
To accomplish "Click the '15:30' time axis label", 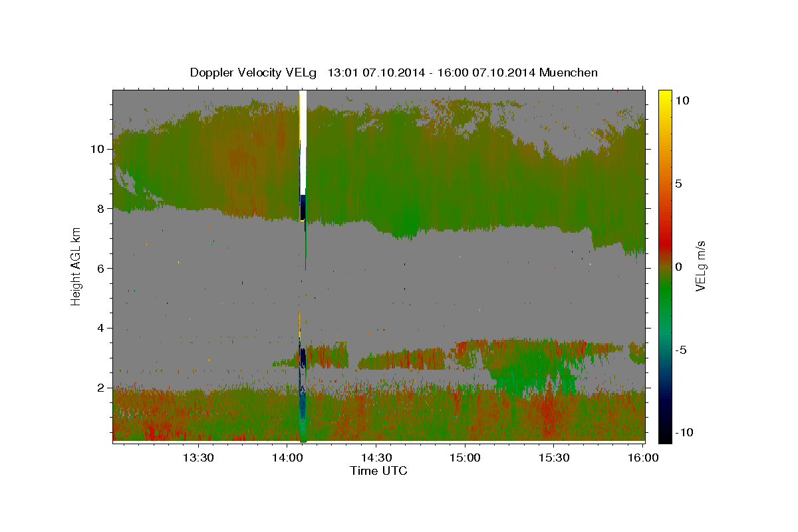I will 554,458.
